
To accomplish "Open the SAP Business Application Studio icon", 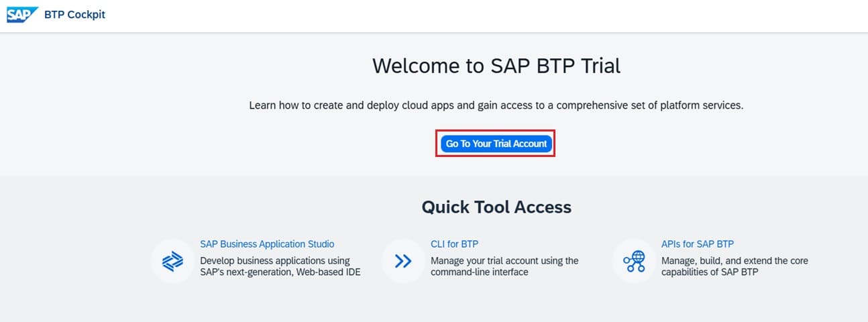I will (x=173, y=261).
